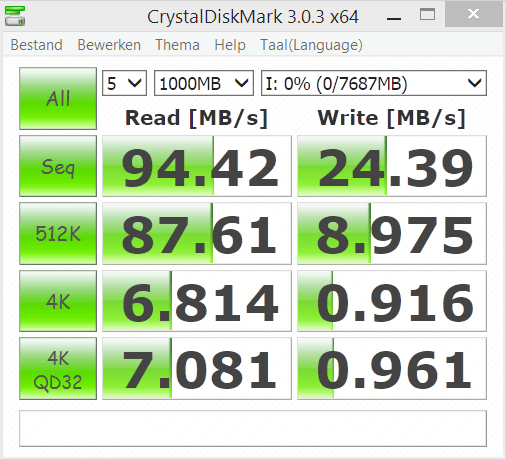The height and width of the screenshot is (460, 506).
Task: Open the drive selection dropdown for I:
Action: coord(374,83)
